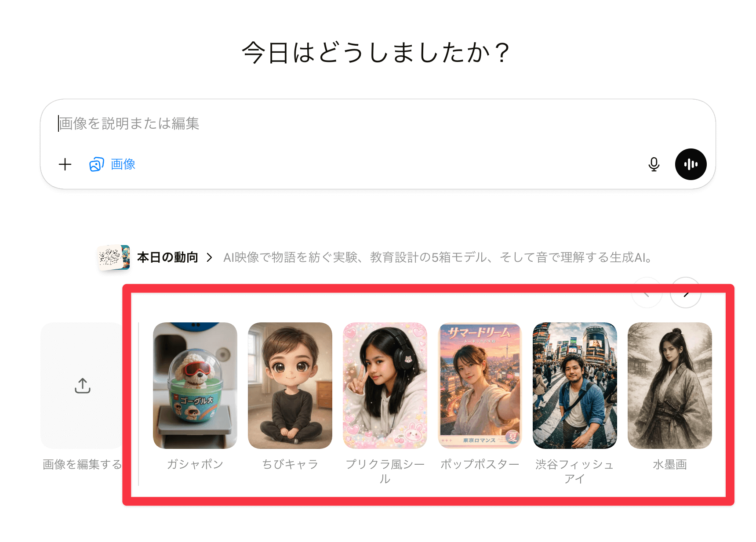Toggle the 画像 mode chip
This screenshot has width=756, height=542.
[113, 164]
